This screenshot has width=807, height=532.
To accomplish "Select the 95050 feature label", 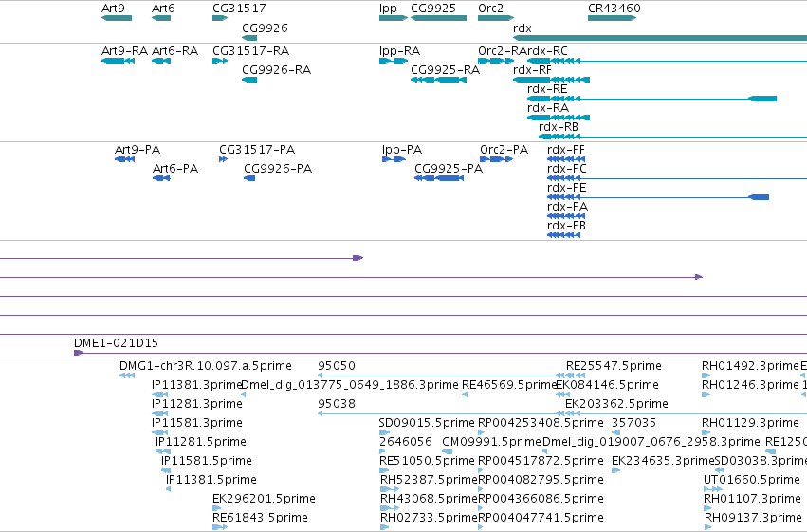I will click(x=337, y=366).
